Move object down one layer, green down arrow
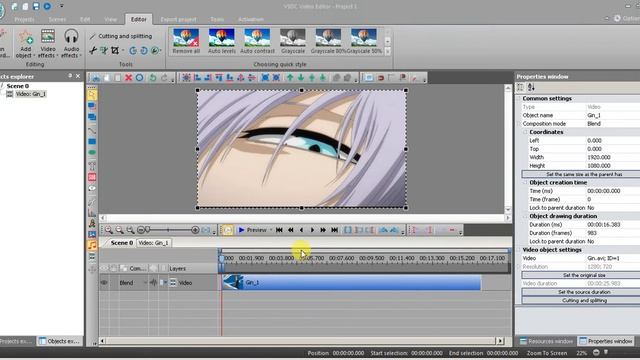Viewport: 640px width, 360px height. click(x=301, y=78)
